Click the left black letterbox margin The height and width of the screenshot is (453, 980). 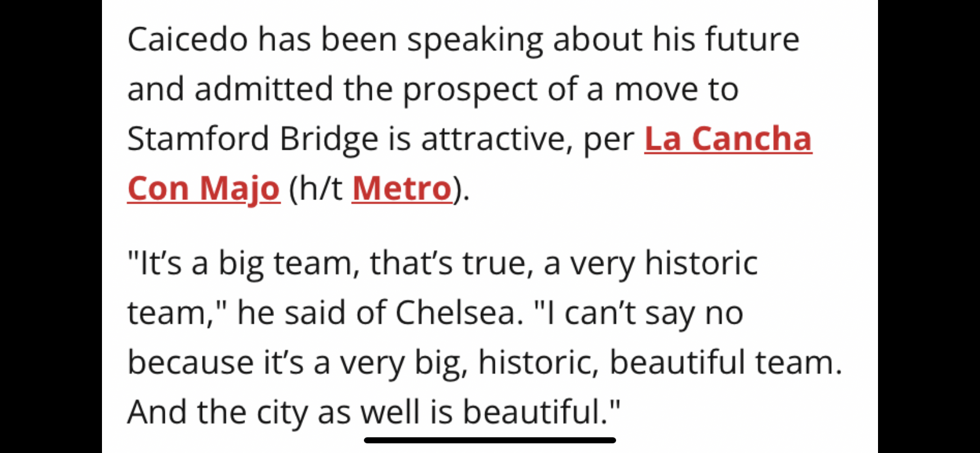coord(51,226)
